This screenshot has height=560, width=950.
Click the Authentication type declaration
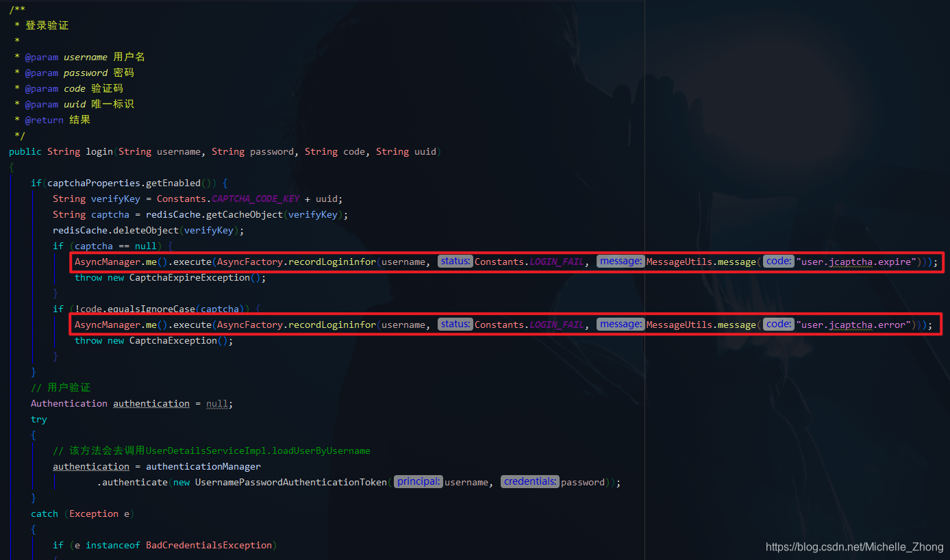pyautogui.click(x=69, y=403)
